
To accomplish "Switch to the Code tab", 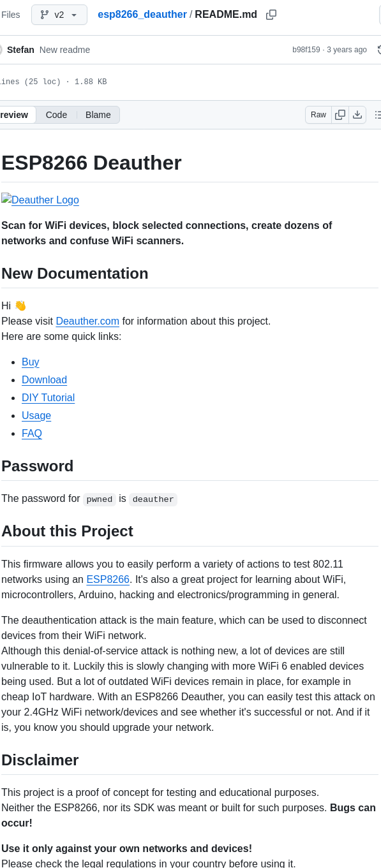I will [56, 115].
